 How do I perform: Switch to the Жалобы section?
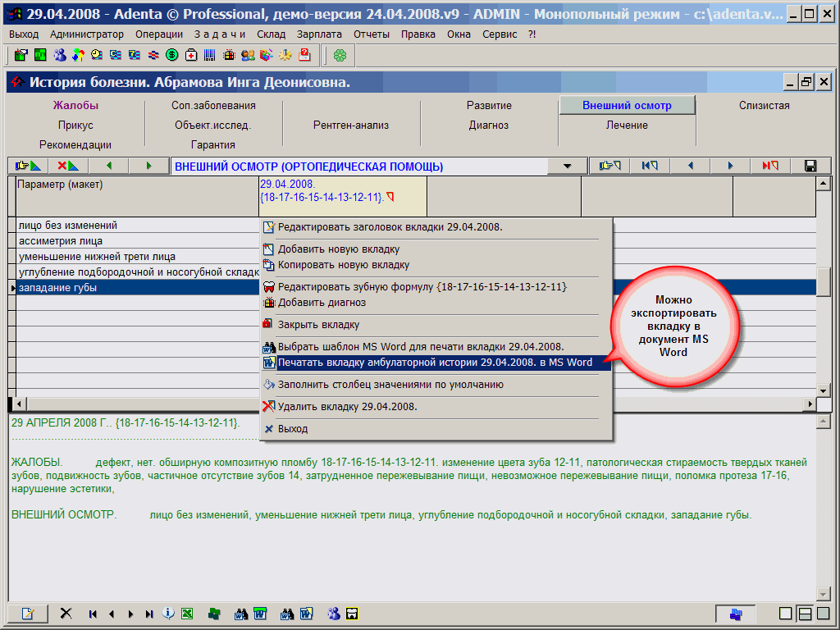click(x=75, y=106)
